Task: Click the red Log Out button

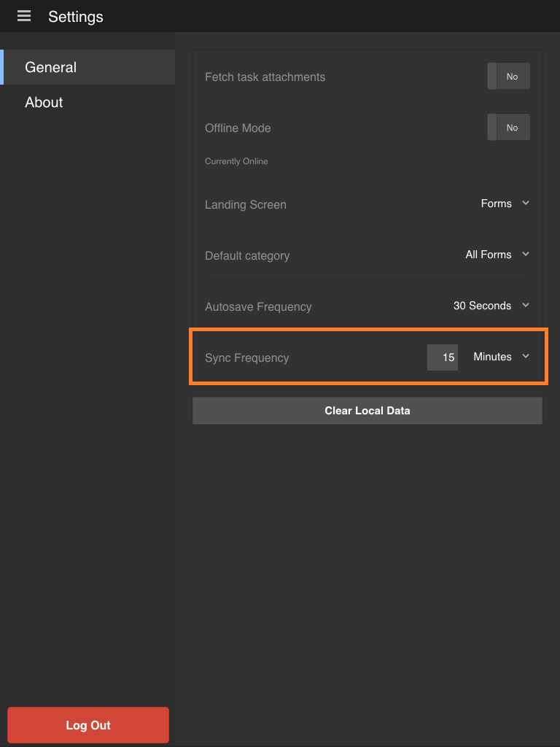Action: pos(88,725)
